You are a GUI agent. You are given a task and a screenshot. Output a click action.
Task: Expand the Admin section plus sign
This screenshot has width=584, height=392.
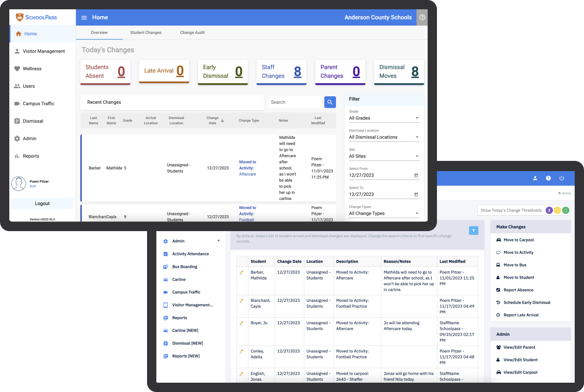pos(218,241)
